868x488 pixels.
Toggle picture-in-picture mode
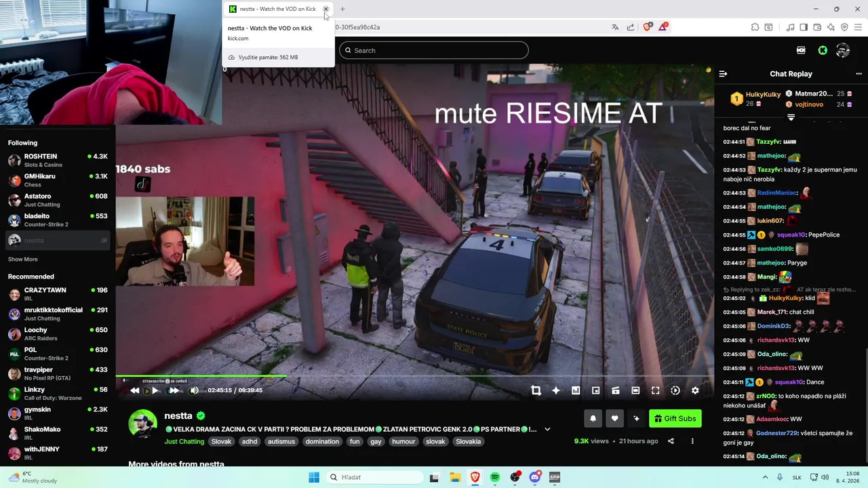click(x=595, y=390)
